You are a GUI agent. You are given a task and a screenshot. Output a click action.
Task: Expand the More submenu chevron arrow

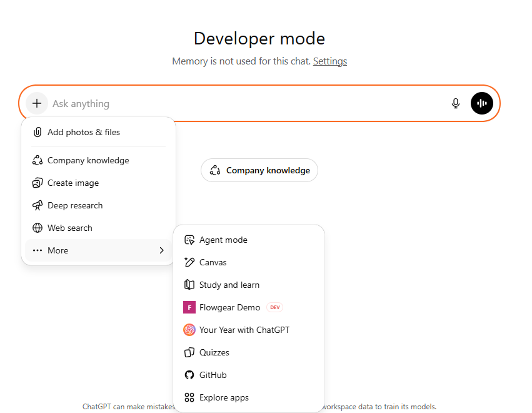tap(161, 250)
